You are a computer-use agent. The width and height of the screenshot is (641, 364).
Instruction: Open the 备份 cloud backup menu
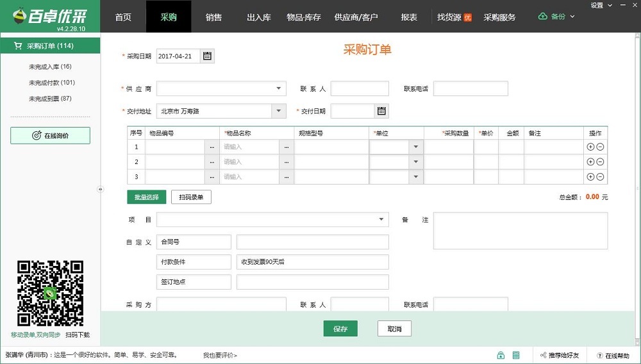tap(556, 16)
